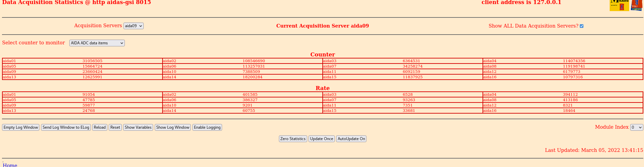The image size is (644, 167).
Task: Click the Show Log Window button
Action: click(173, 127)
